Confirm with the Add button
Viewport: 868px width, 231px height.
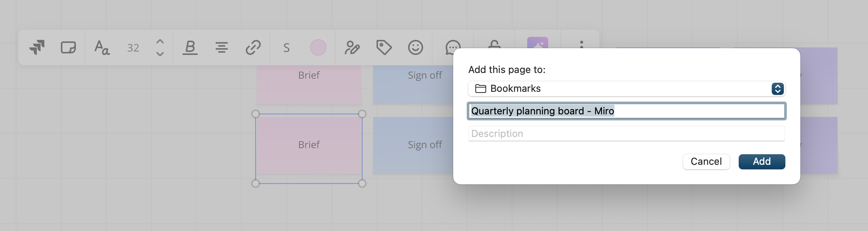pos(762,162)
